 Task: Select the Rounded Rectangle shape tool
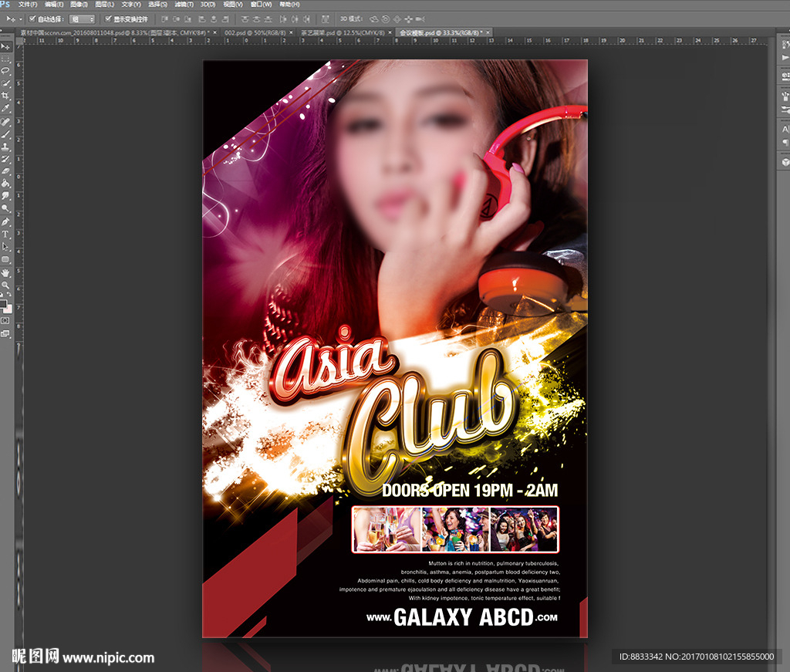pyautogui.click(x=5, y=259)
